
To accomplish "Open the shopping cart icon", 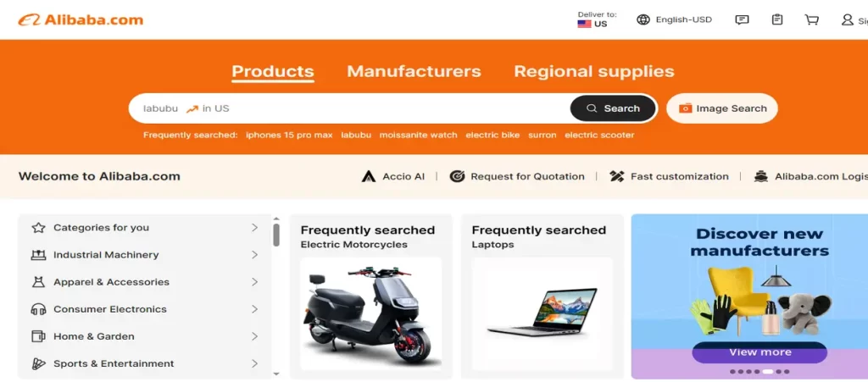I will (811, 19).
